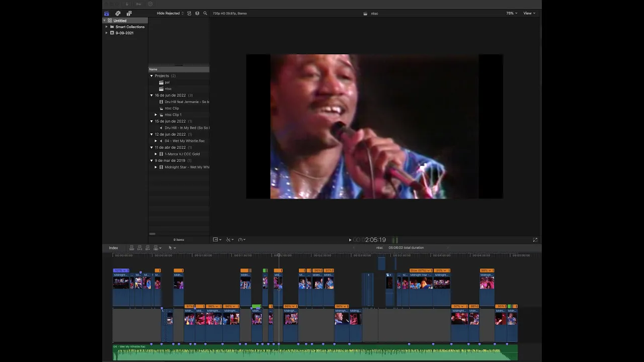The image size is (644, 362).
Task: Sort by the Name column header
Action: tap(179, 69)
